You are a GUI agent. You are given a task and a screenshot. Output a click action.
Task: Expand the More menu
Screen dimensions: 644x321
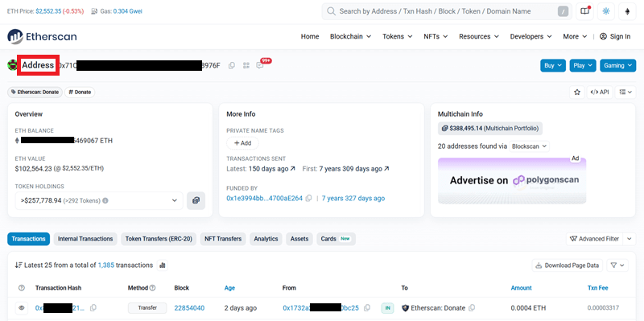pos(575,36)
